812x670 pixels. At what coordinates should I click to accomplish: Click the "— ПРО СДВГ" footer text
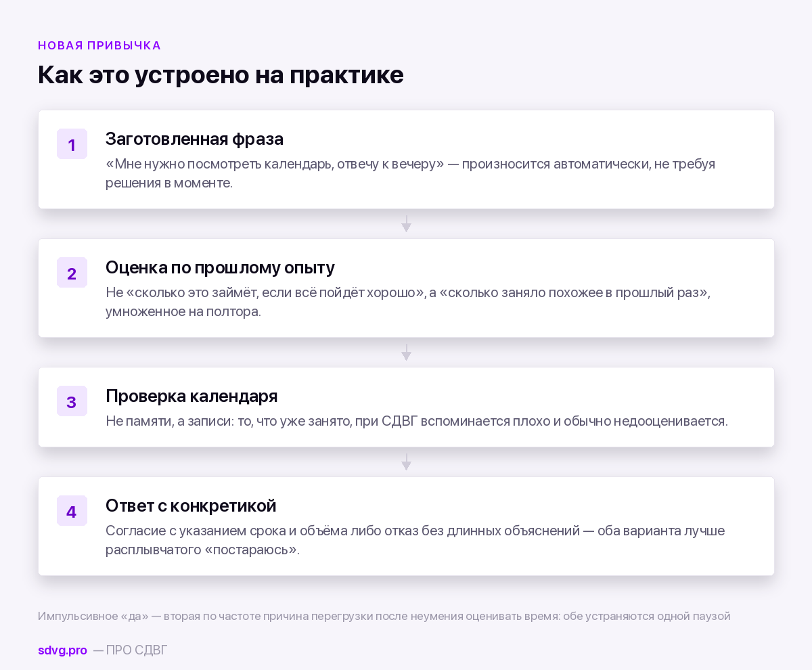130,650
